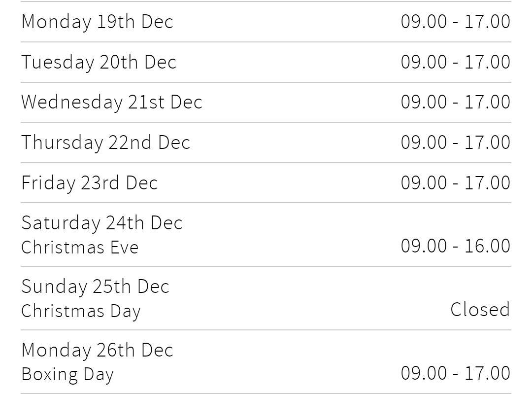Select the Sunday 25th Dec label
Image resolution: width=532 pixels, height=394 pixels.
pyautogui.click(x=95, y=287)
